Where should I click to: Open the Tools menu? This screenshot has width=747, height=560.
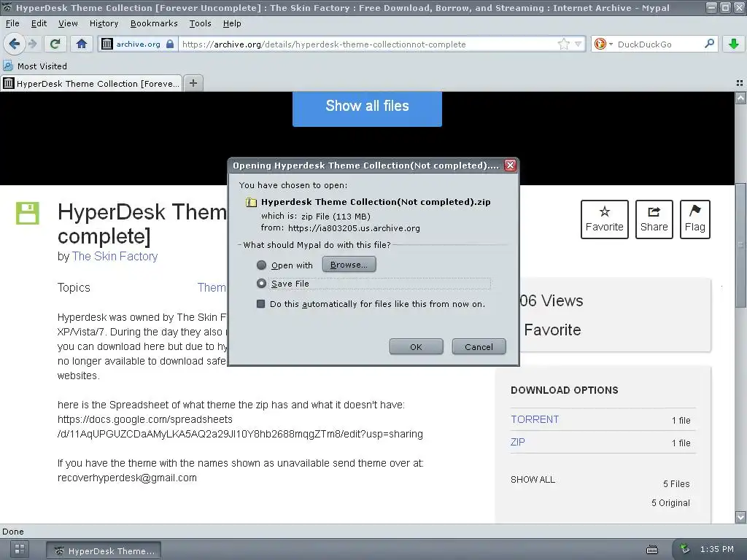click(x=200, y=23)
